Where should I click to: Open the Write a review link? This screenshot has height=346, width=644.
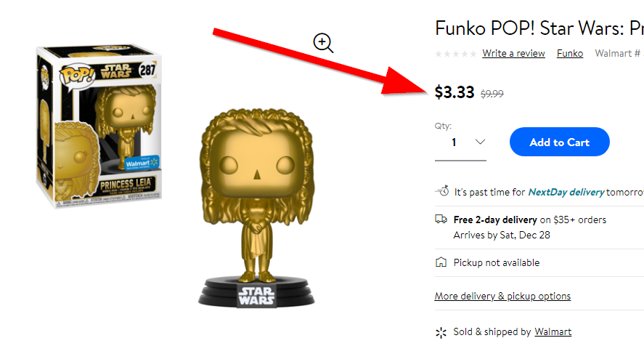point(513,54)
